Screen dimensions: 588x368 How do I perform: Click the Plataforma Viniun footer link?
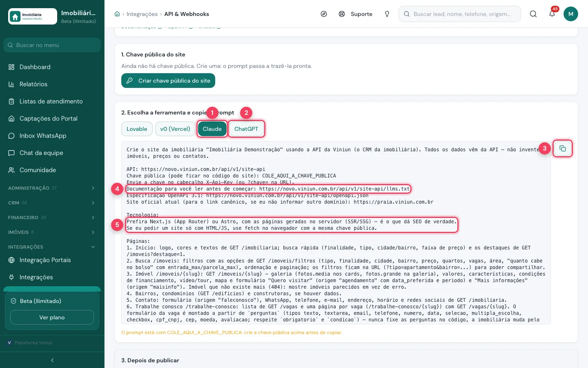30,343
